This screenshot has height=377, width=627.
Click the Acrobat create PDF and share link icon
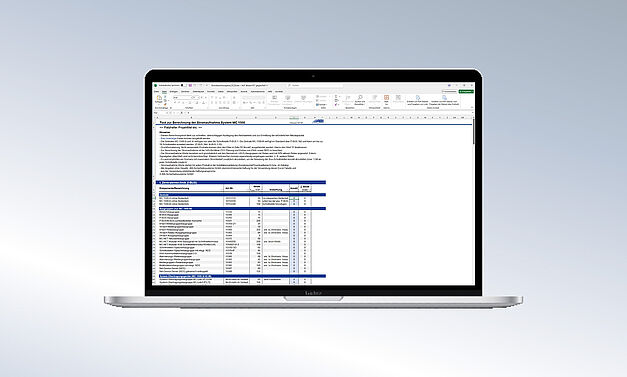[417, 98]
